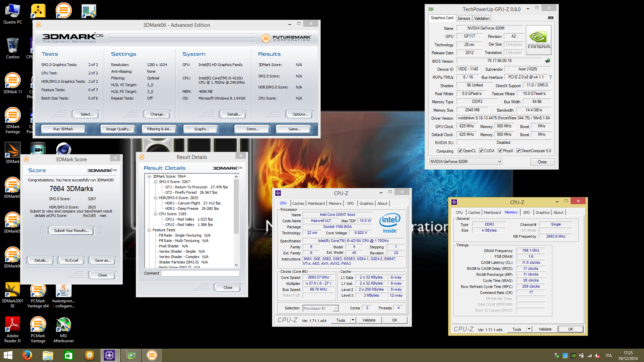Open File Explorer from the taskbar

click(48, 355)
